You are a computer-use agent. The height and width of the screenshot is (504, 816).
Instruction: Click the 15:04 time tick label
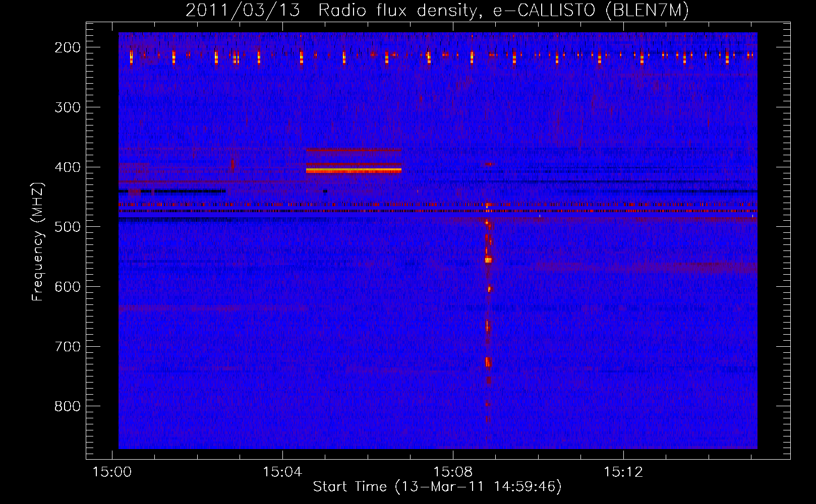[282, 472]
